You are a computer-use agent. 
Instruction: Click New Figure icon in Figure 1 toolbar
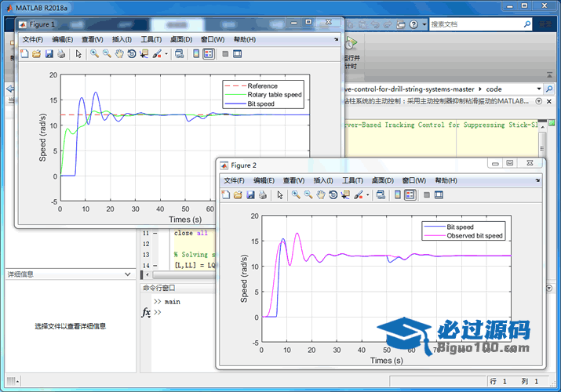(x=24, y=54)
